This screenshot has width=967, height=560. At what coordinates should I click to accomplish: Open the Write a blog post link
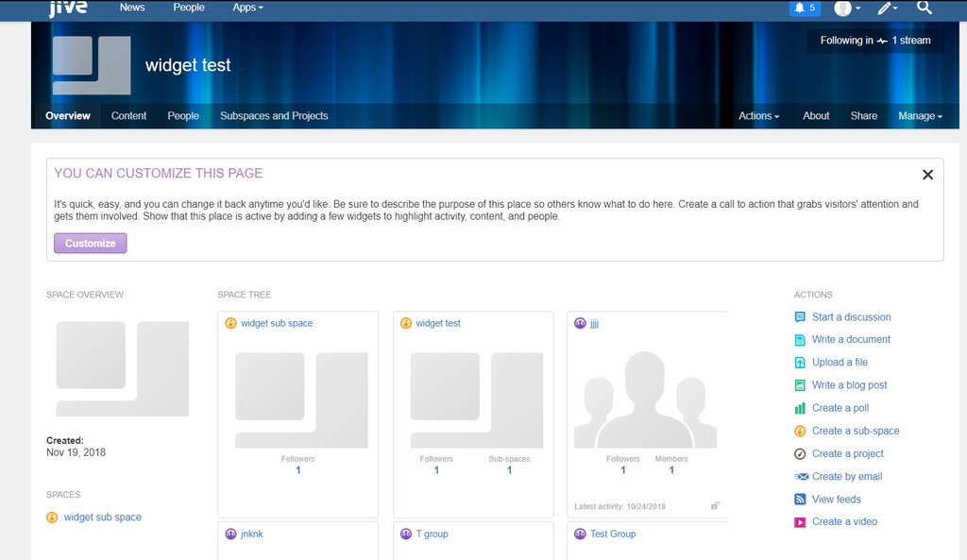(x=849, y=385)
